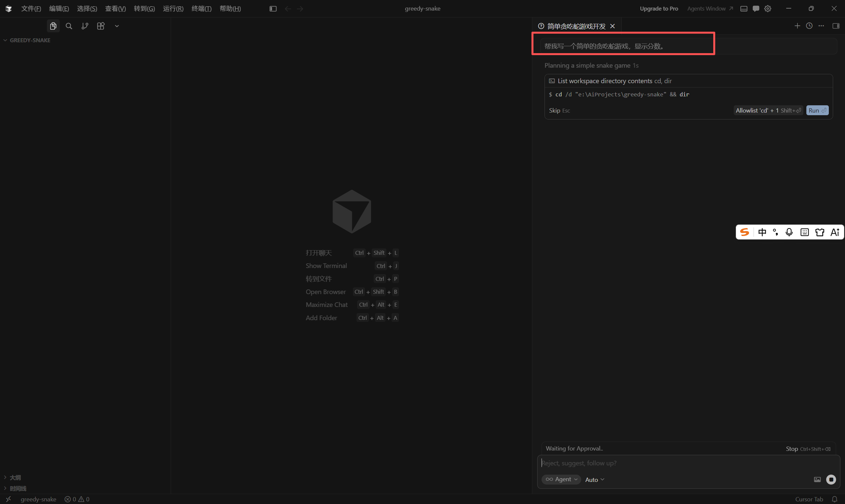The height and width of the screenshot is (504, 845).
Task: Open Sogou soft keyboard icon
Action: coord(804,232)
